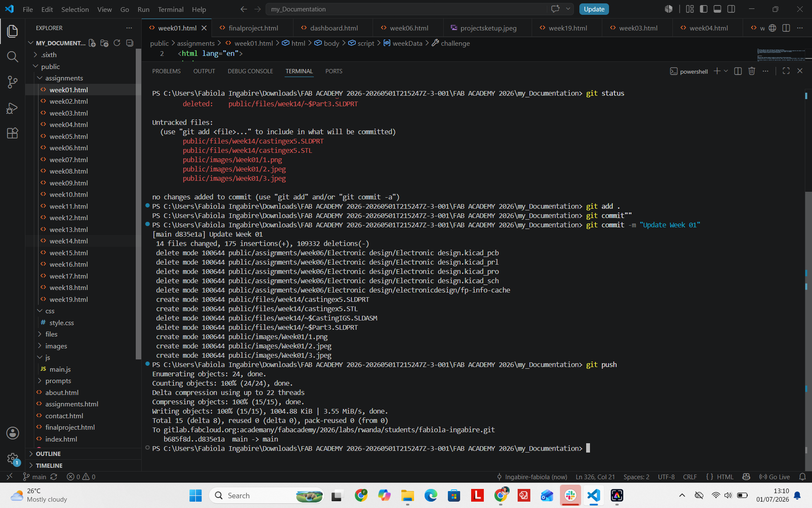Synchronize changes in status bar
The height and width of the screenshot is (508, 812).
click(54, 477)
